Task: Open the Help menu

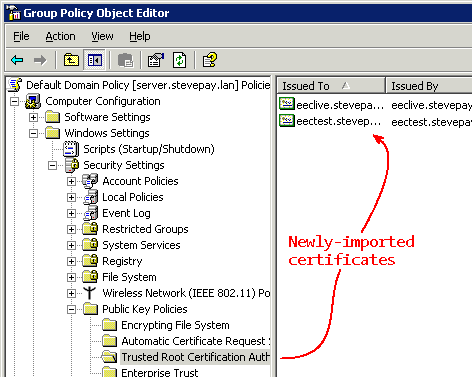Action: click(x=140, y=36)
